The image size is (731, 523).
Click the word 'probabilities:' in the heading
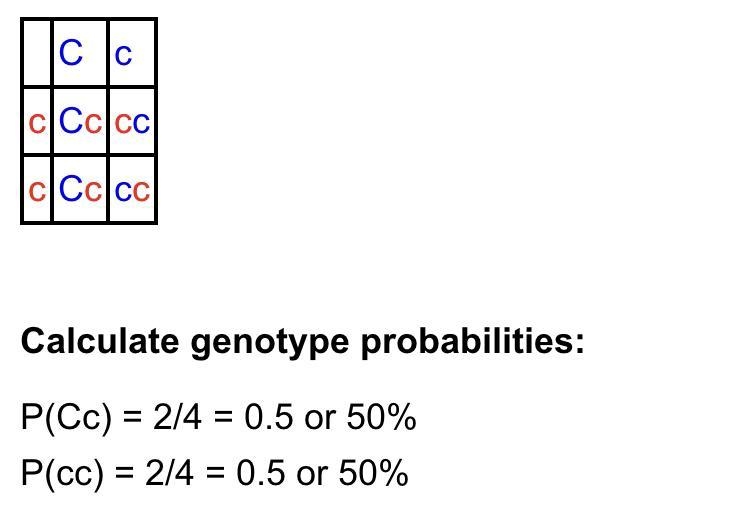coord(473,343)
